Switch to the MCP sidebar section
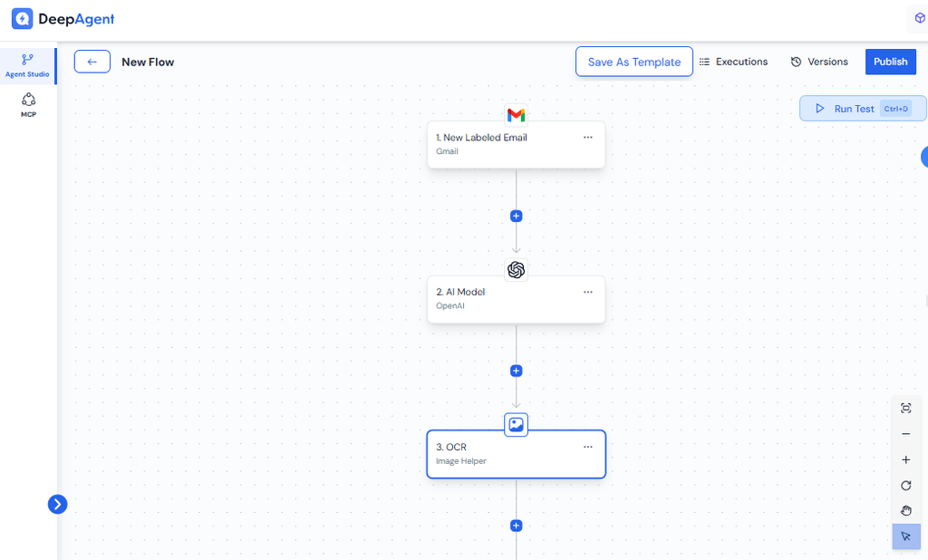928x560 pixels. 28,105
